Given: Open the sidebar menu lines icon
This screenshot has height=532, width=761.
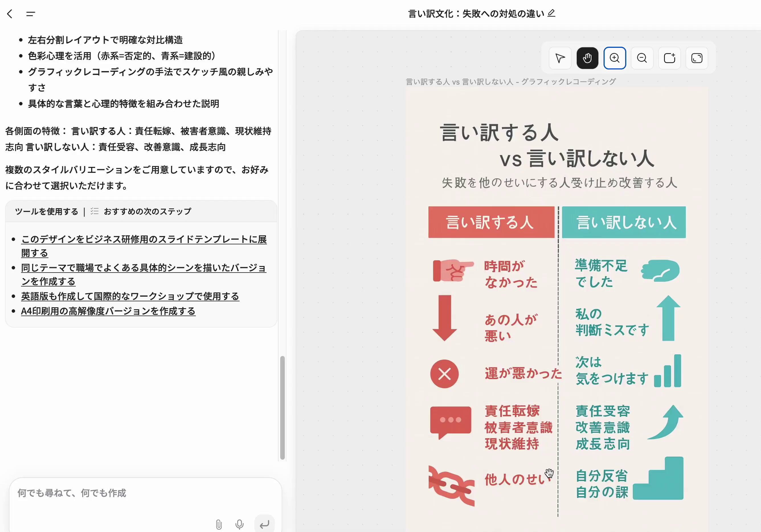Looking at the screenshot, I should pyautogui.click(x=30, y=14).
